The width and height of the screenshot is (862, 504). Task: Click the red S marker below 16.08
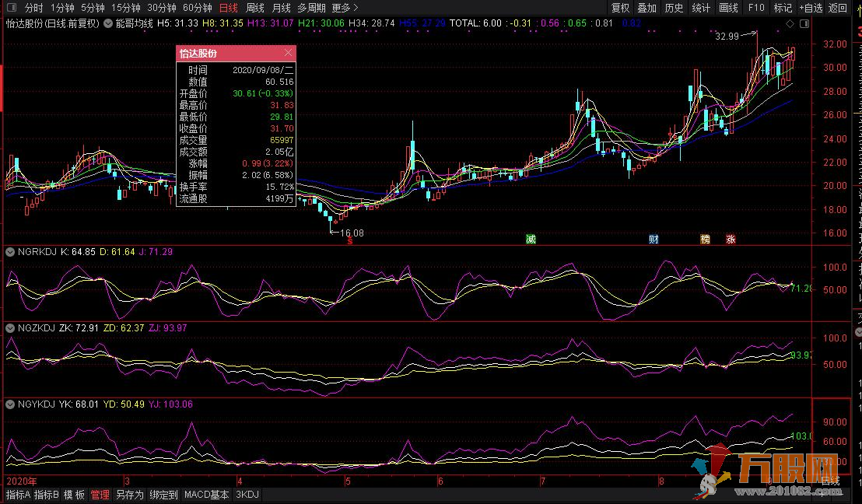tap(350, 241)
